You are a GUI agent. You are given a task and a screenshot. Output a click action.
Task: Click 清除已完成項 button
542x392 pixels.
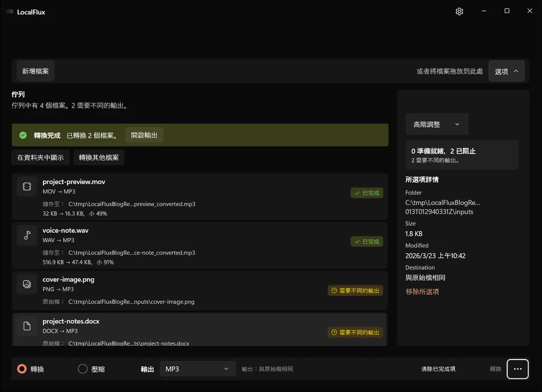[438, 369]
